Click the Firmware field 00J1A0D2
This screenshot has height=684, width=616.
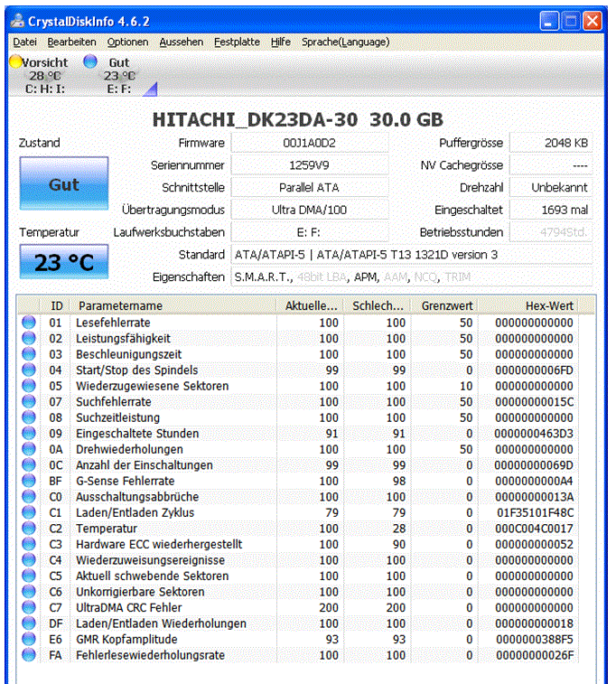pyautogui.click(x=310, y=143)
